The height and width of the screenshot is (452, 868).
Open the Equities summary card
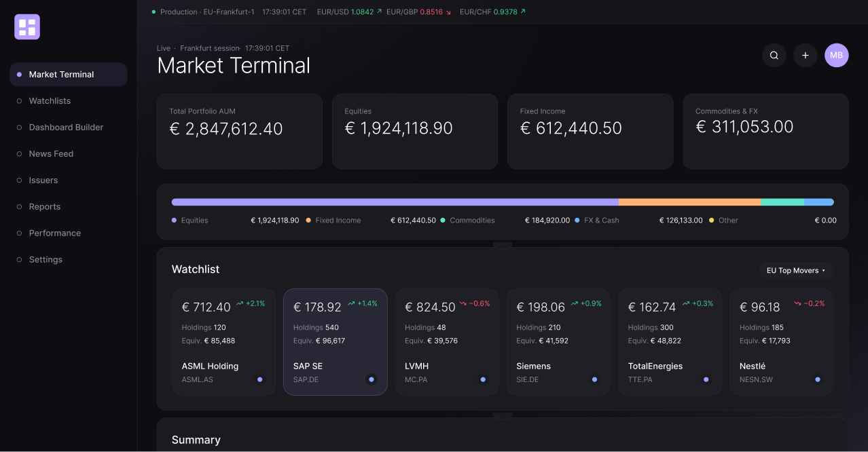coord(415,132)
